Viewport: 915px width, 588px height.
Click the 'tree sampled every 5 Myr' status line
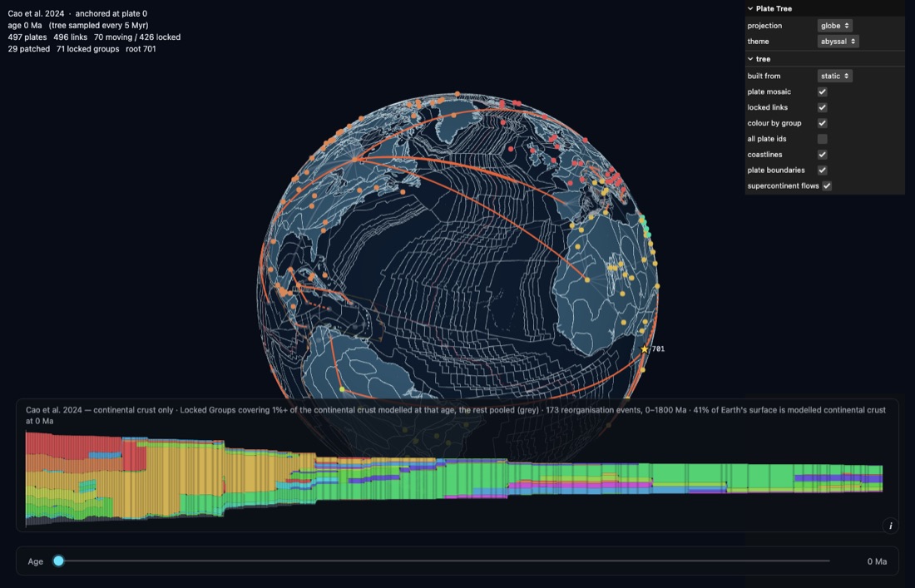pos(78,25)
